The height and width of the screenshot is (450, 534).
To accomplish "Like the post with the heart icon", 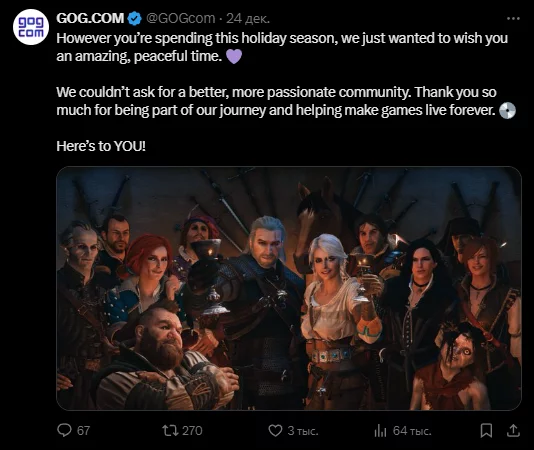I will [x=275, y=430].
